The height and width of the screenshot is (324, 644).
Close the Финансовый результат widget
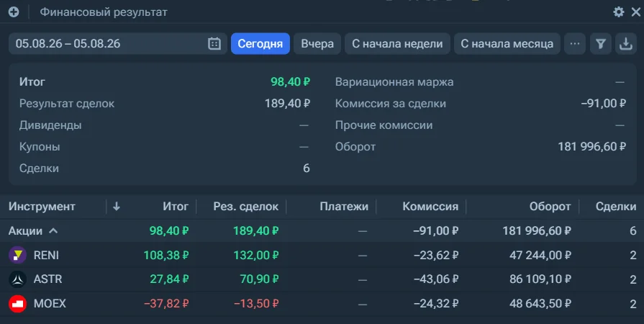[636, 12]
